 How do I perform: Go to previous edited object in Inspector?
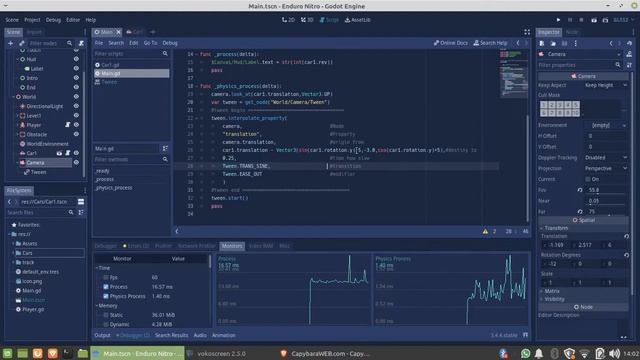tap(611, 43)
